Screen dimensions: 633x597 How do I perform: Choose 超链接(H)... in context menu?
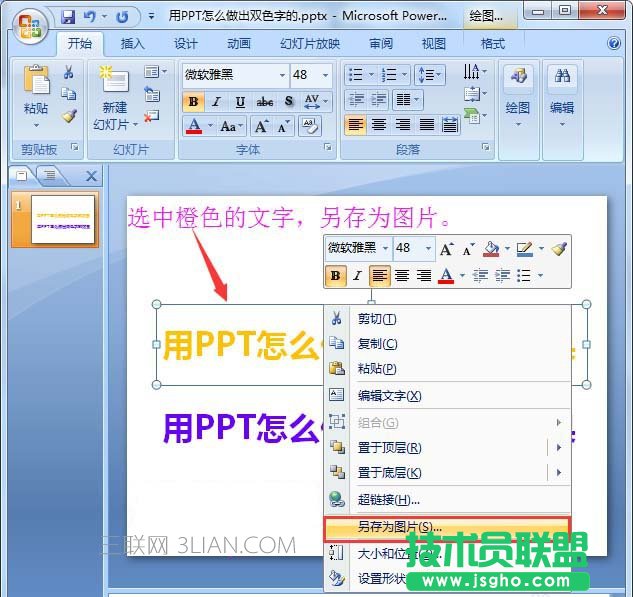(448, 500)
